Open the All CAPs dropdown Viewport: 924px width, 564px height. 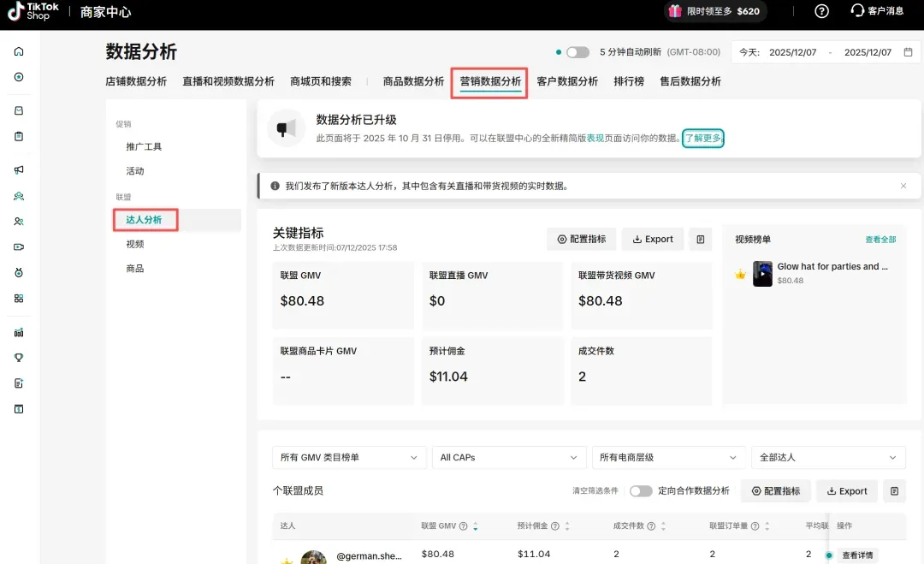click(508, 457)
